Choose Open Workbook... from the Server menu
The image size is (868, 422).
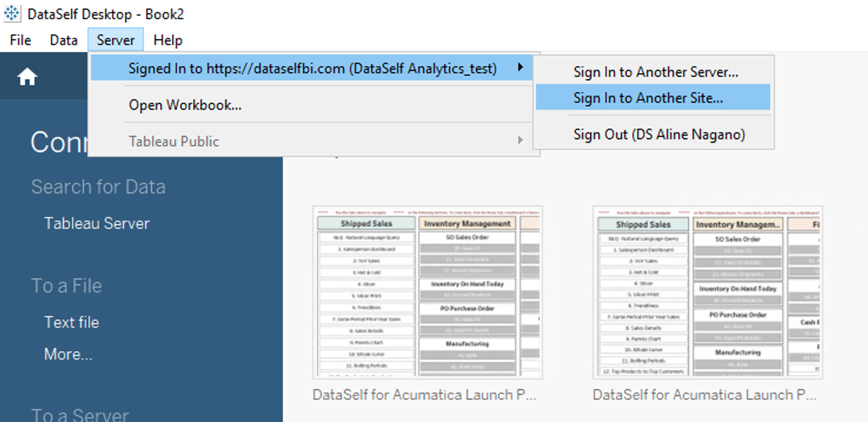185,105
